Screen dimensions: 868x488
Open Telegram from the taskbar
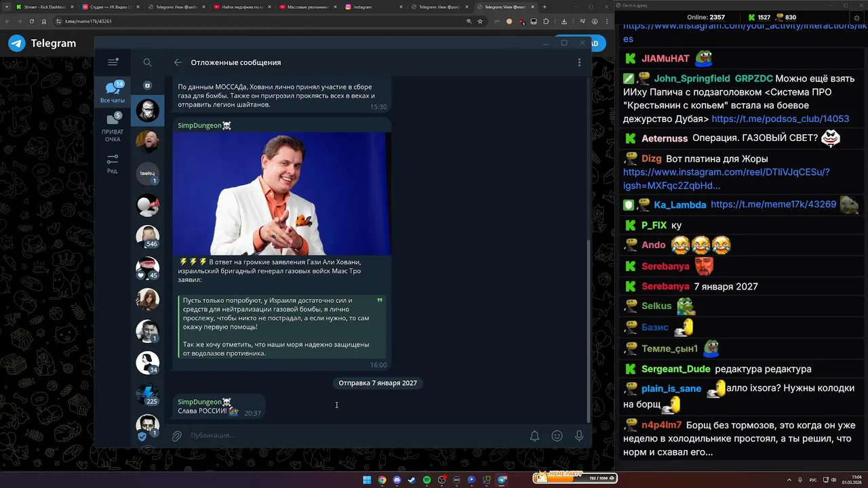click(502, 480)
